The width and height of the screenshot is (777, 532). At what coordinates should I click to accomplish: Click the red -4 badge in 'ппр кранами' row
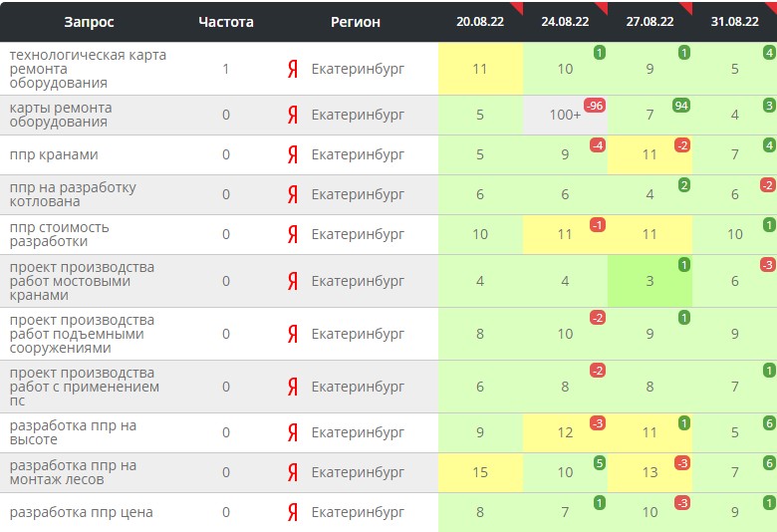point(597,145)
